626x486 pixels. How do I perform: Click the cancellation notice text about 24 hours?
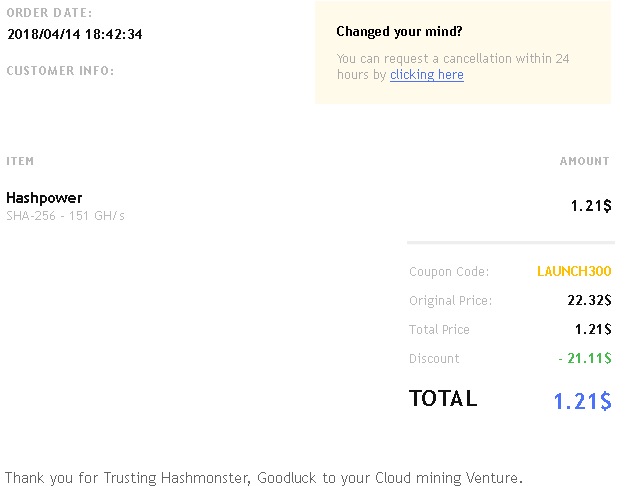[453, 67]
